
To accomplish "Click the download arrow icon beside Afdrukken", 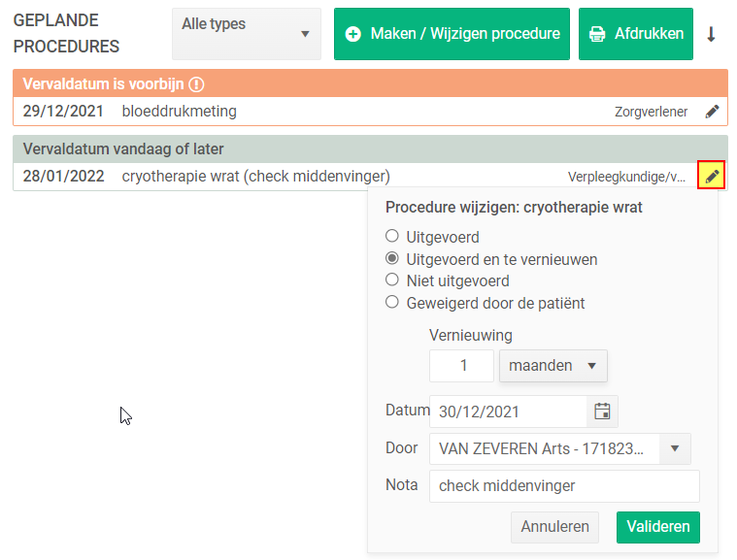I will pyautogui.click(x=711, y=34).
